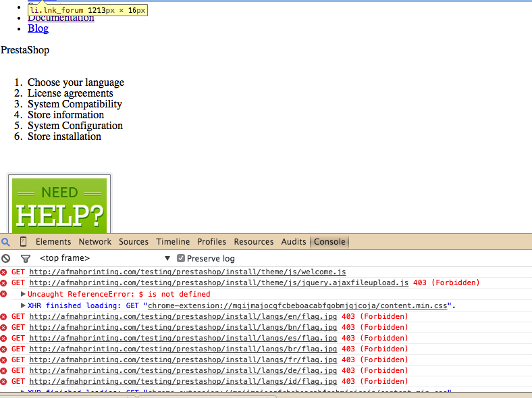Image resolution: width=532 pixels, height=398 pixels.
Task: Click the error icon beside langs/en/flag.jpg
Action: click(x=3, y=317)
